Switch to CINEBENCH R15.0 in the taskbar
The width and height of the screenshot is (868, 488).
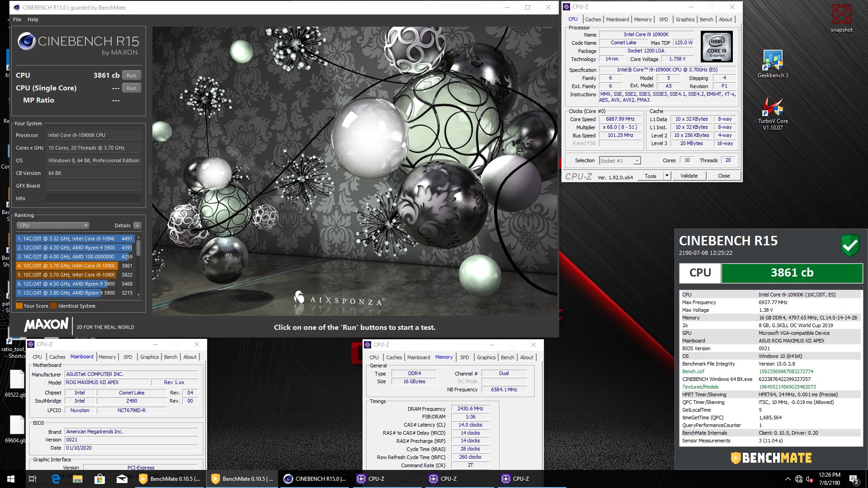[315, 479]
